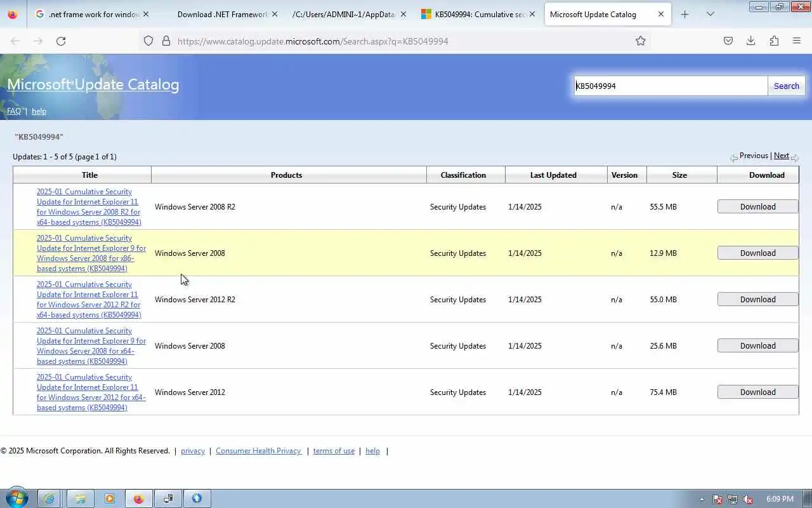812x508 pixels.
Task: Open the extensions puzzle icon
Action: [x=774, y=41]
